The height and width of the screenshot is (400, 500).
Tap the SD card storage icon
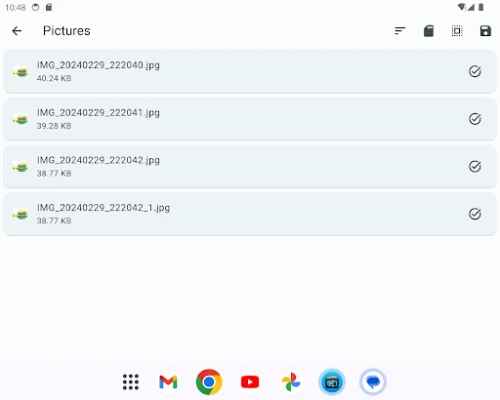pos(429,31)
